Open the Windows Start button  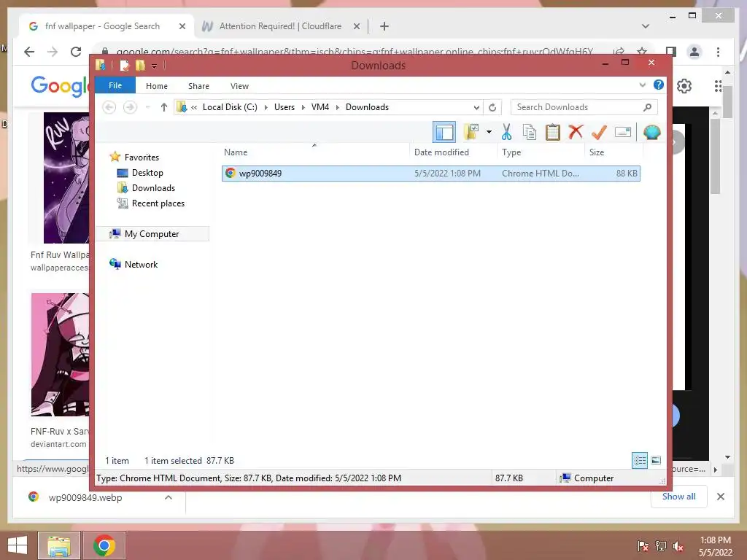[18, 545]
